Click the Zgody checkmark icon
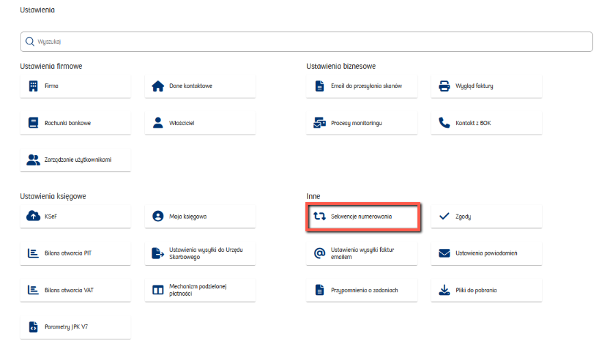This screenshot has width=599, height=364. (x=444, y=216)
